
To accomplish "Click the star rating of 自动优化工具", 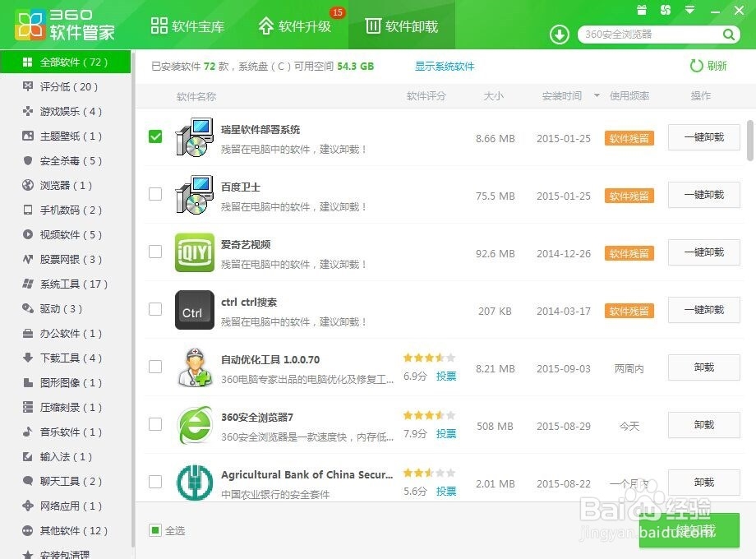I will point(429,358).
